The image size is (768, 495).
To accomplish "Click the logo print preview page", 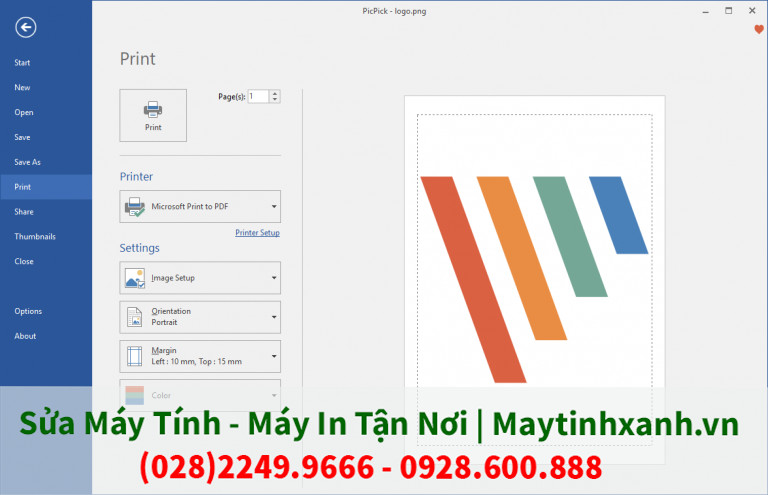I will point(534,280).
